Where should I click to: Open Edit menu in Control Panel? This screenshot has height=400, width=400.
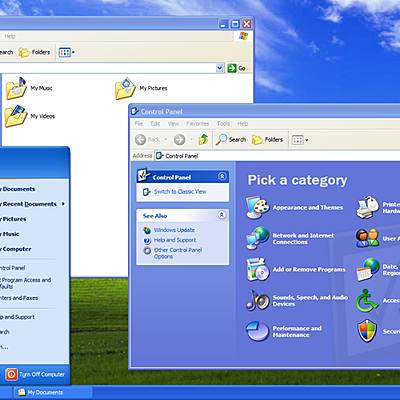coord(155,124)
